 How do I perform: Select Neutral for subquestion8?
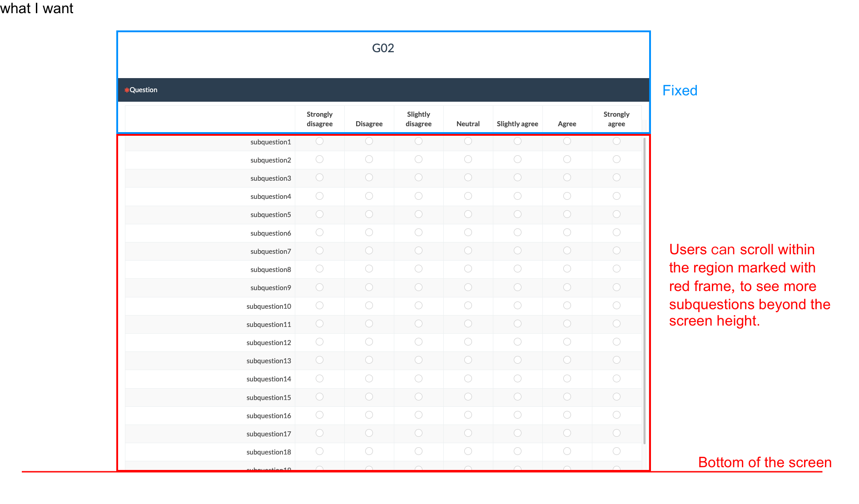point(468,269)
